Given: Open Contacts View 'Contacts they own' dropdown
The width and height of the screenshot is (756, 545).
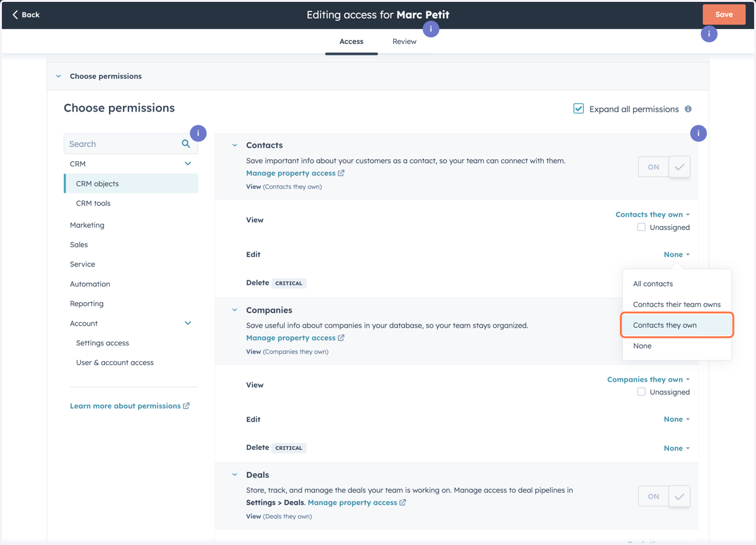Looking at the screenshot, I should (x=653, y=215).
